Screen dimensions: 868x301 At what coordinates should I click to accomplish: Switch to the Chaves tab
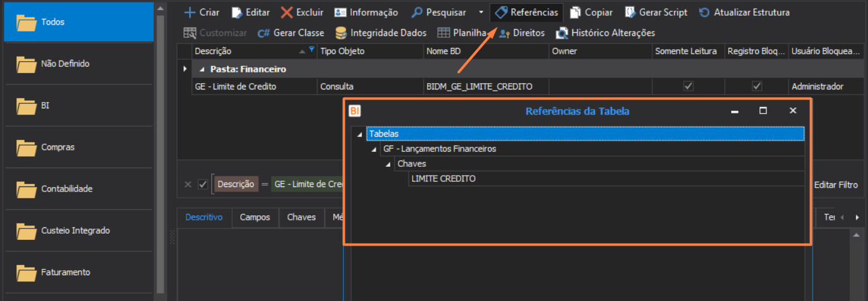pyautogui.click(x=301, y=217)
